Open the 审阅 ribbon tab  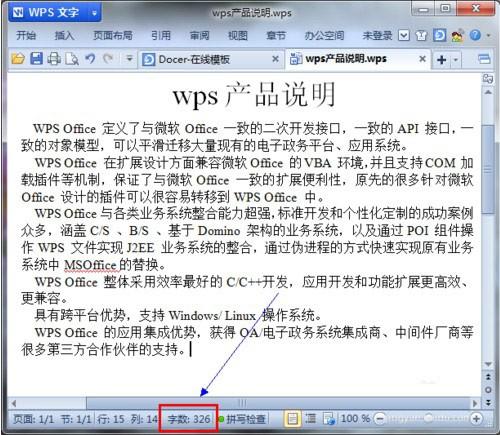click(x=199, y=35)
